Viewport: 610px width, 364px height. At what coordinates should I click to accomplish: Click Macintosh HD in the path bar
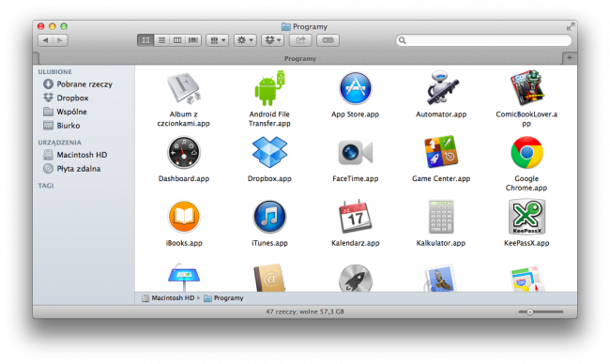[x=168, y=298]
